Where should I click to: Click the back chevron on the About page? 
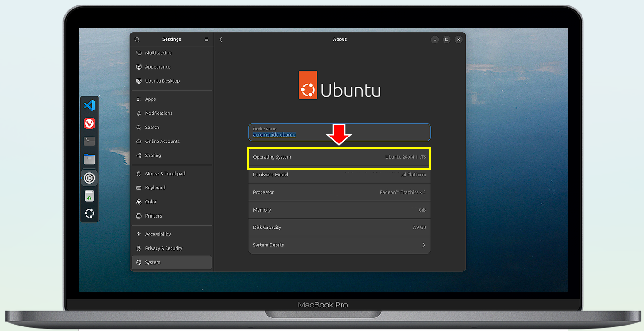221,39
